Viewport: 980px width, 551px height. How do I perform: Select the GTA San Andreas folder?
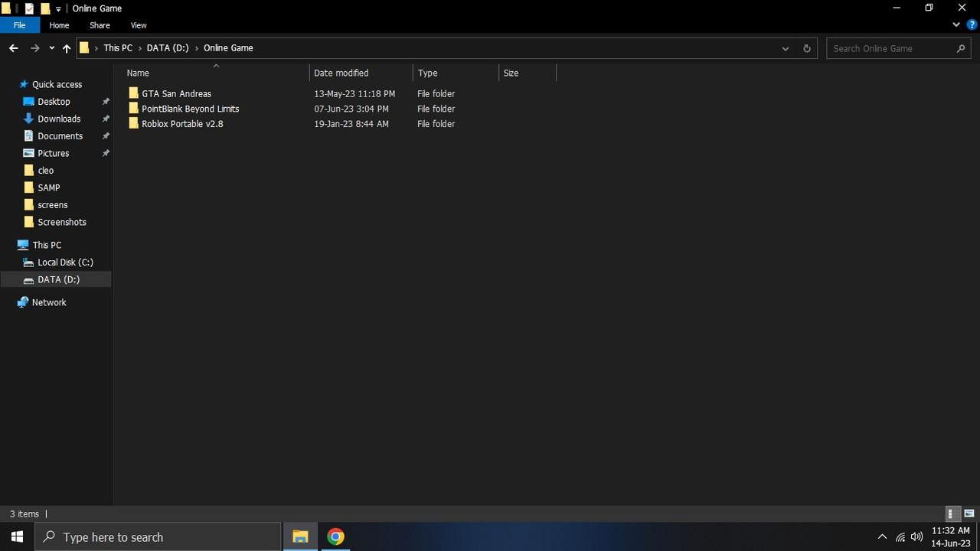click(176, 94)
